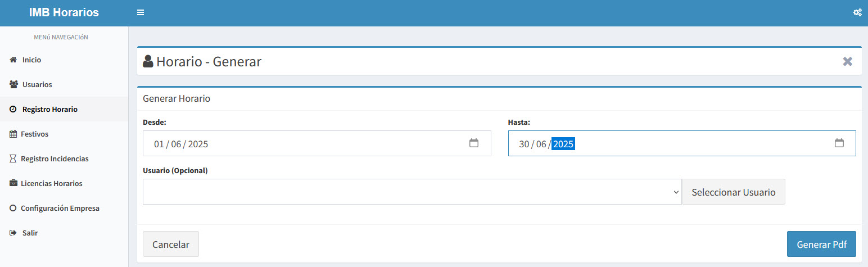Open Registro Incidencias menu item

coord(64,159)
